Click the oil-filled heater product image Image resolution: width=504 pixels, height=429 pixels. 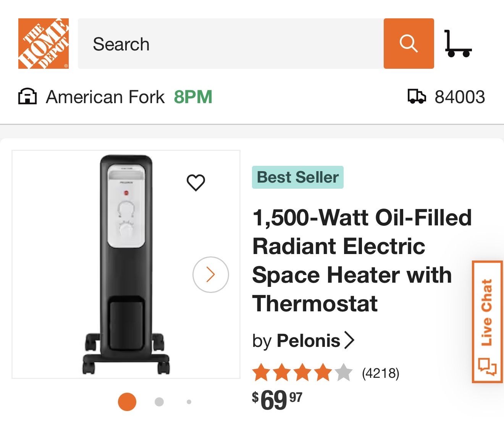point(126,264)
